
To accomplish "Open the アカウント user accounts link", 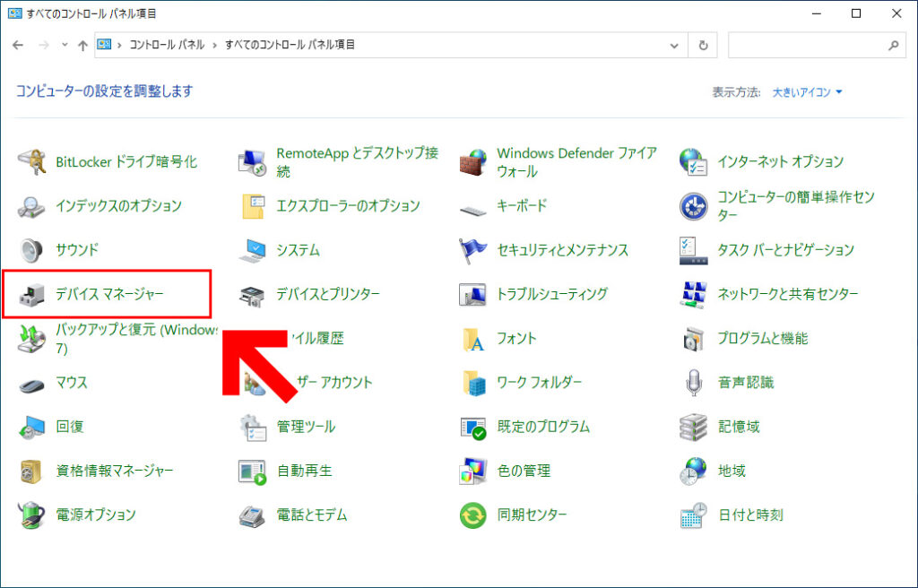I will pyautogui.click(x=335, y=383).
